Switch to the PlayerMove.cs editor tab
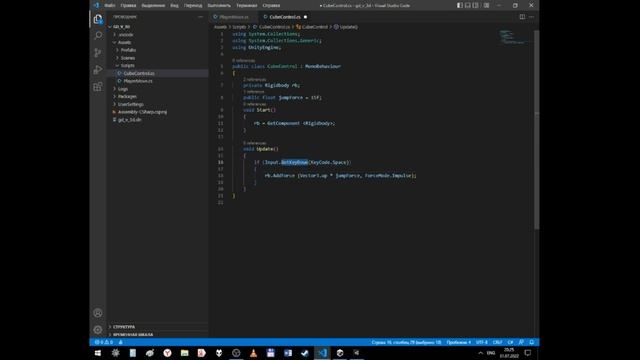 coord(234,17)
